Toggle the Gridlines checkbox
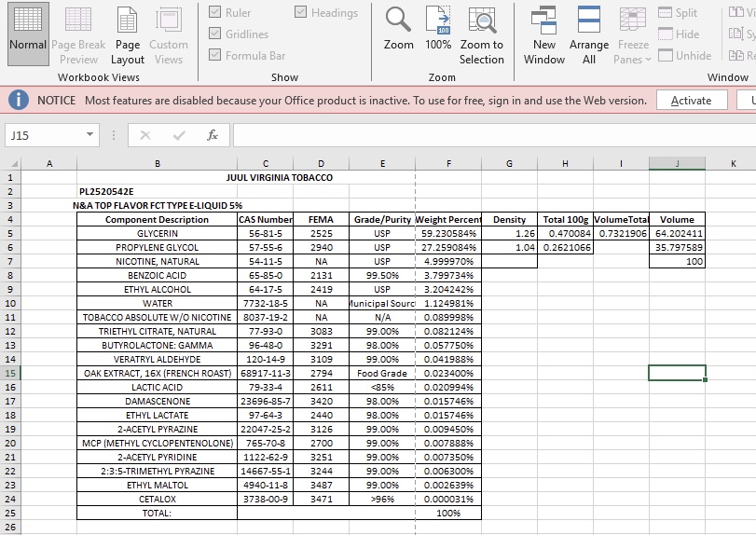756x535 pixels. point(215,34)
